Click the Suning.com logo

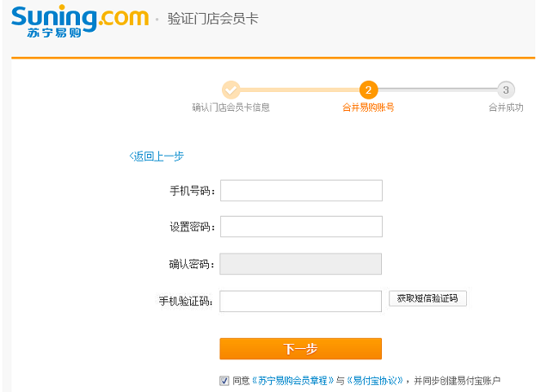click(80, 21)
